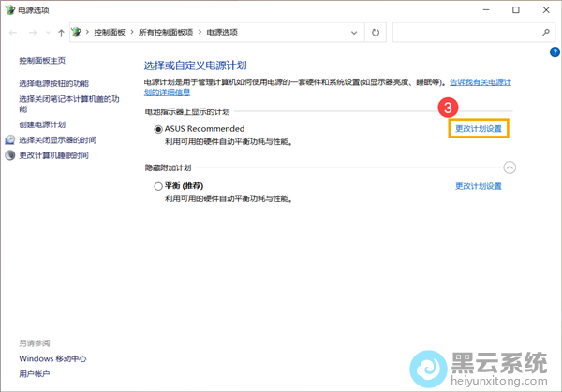
Task: Click the forward navigation arrow
Action: click(x=31, y=33)
